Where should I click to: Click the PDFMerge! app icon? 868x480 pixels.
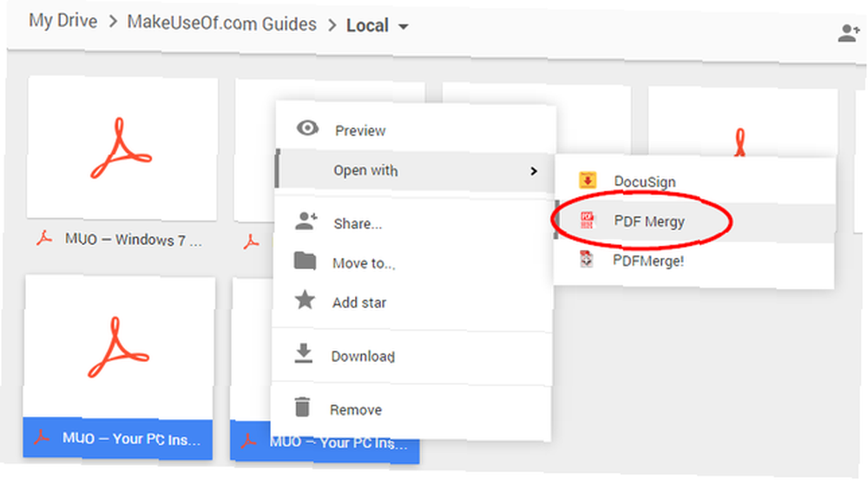pos(586,260)
